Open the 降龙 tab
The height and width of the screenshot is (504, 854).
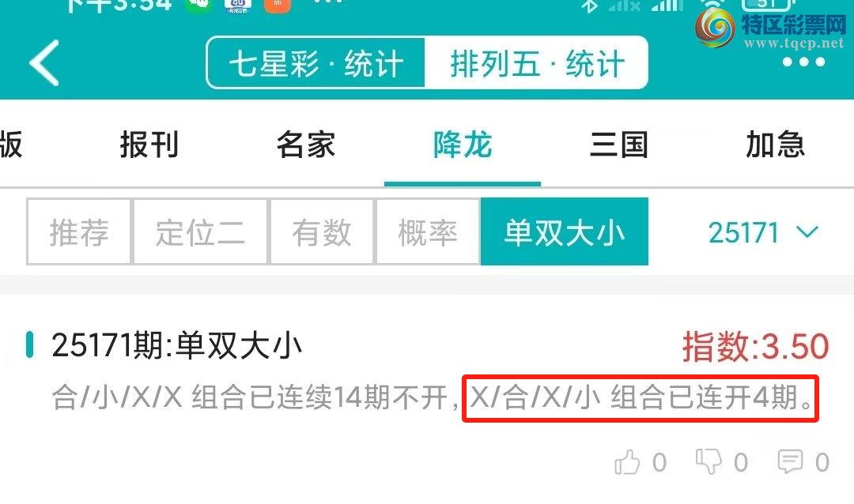[x=463, y=145]
